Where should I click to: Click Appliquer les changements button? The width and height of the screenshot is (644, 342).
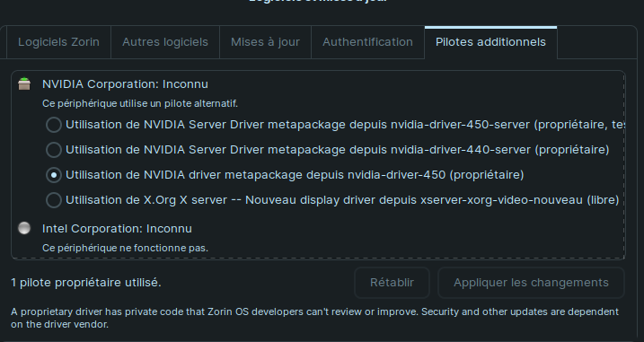click(x=531, y=283)
